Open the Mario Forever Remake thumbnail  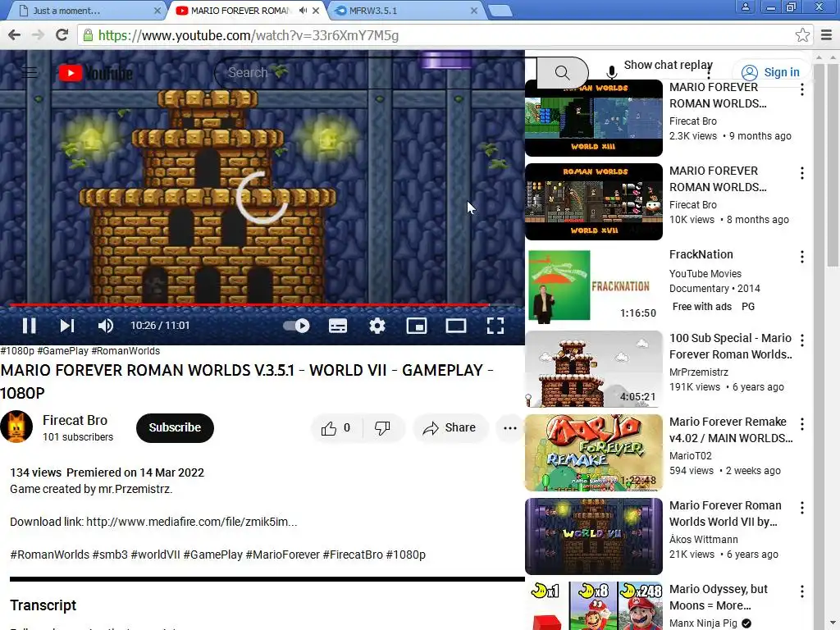pyautogui.click(x=594, y=453)
